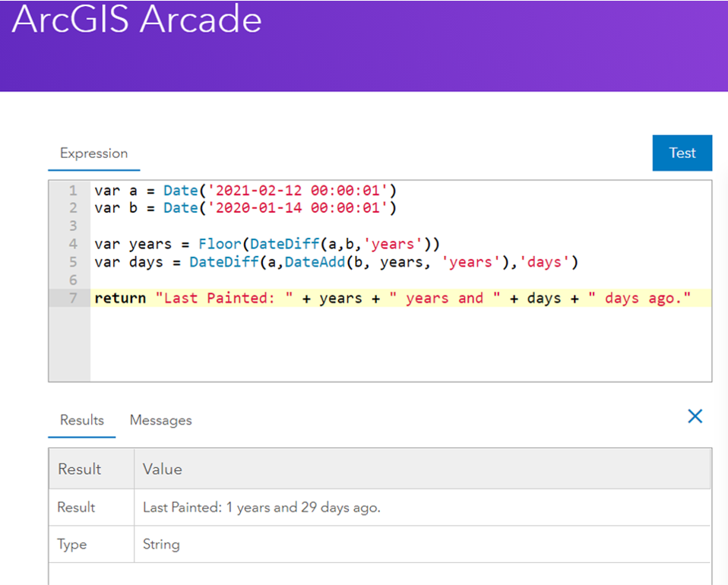
Task: Run the expression with the Test button
Action: (682, 153)
